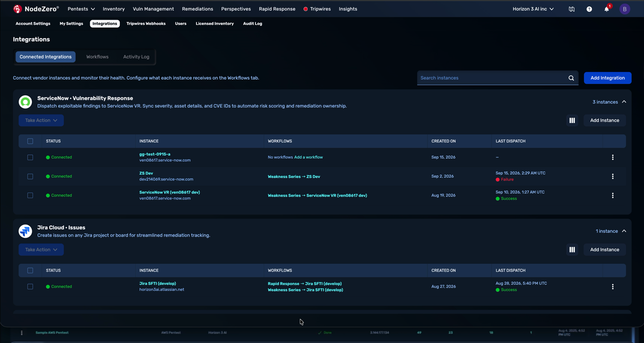Open the three-dot menu for ZS Dev

(x=613, y=176)
